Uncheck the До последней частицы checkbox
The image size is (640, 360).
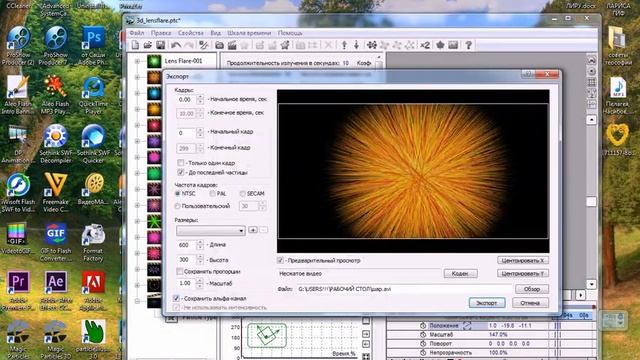[x=181, y=173]
